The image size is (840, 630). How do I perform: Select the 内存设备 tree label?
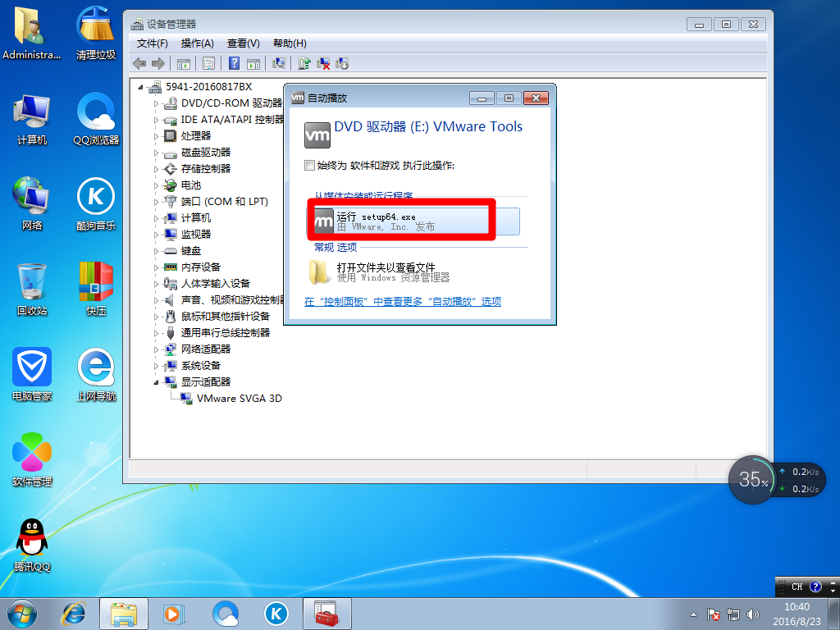click(x=200, y=267)
